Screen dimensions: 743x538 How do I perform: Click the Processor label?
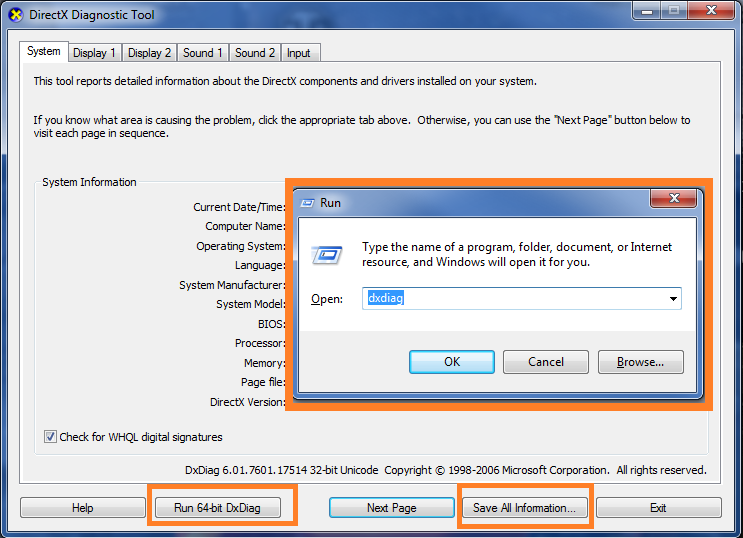pos(260,343)
